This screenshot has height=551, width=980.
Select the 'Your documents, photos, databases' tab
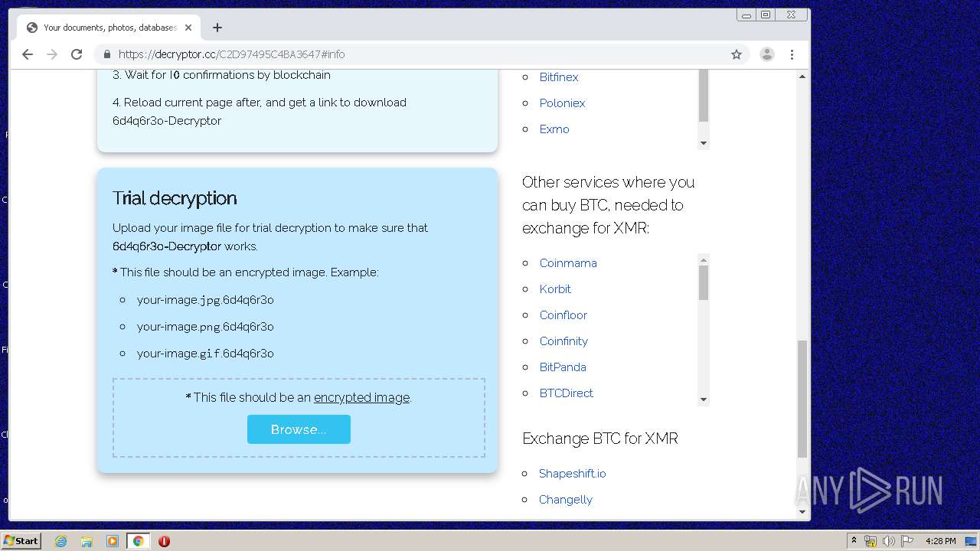point(109,28)
